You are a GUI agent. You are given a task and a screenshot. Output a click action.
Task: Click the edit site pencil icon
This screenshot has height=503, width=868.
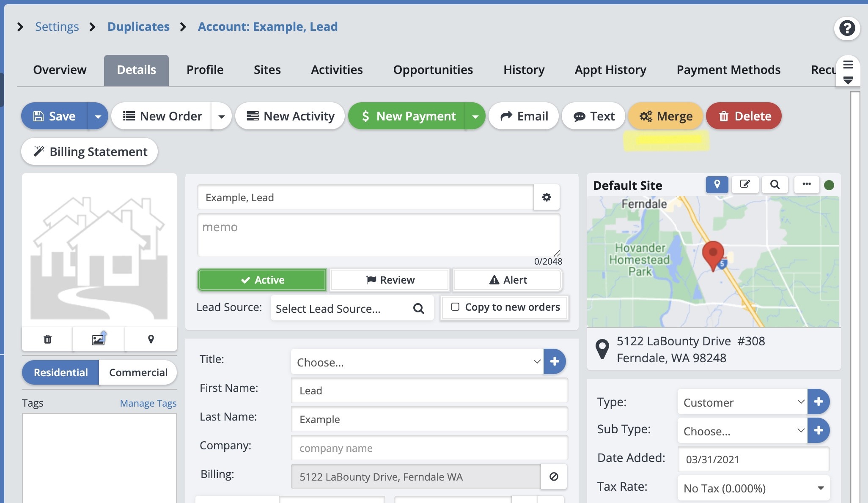[745, 185]
